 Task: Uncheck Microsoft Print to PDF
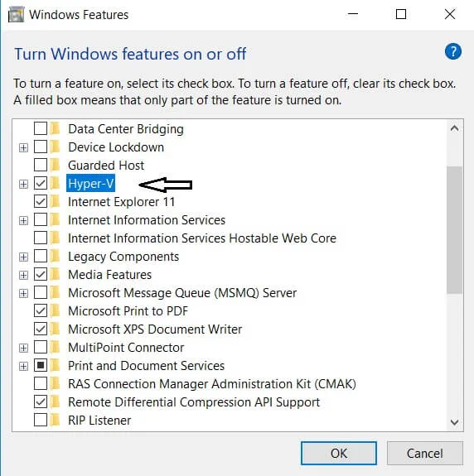(x=41, y=310)
